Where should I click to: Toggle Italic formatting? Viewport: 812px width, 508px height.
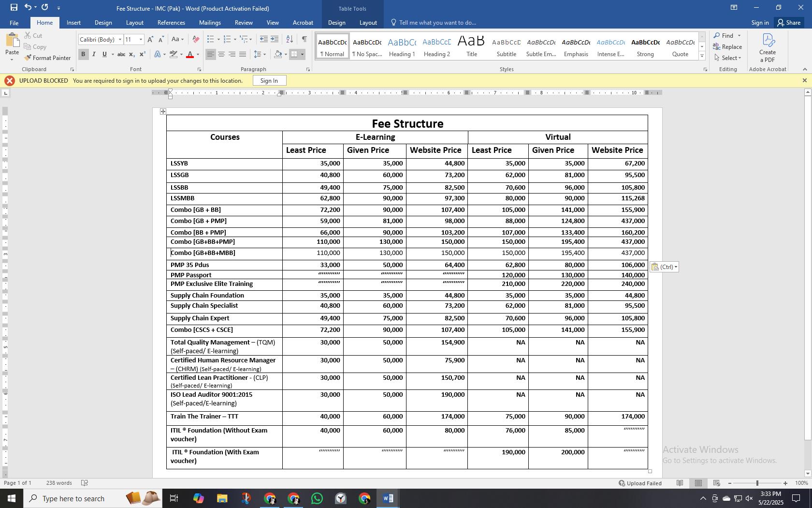click(x=94, y=54)
